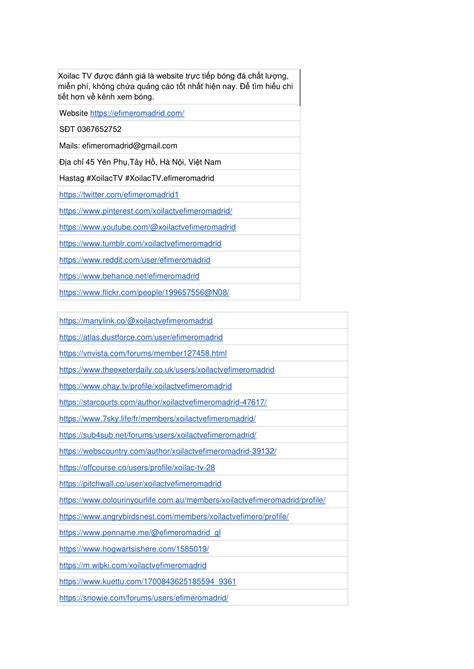Screen dimensions: 474x669
Task: Visit the atlas.dustforce.com user link
Action: (x=141, y=337)
